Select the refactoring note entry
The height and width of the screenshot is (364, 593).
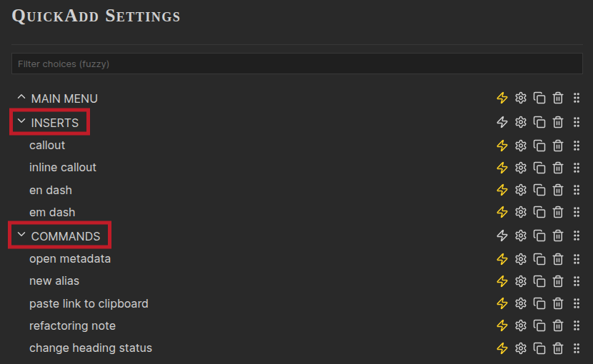(72, 326)
